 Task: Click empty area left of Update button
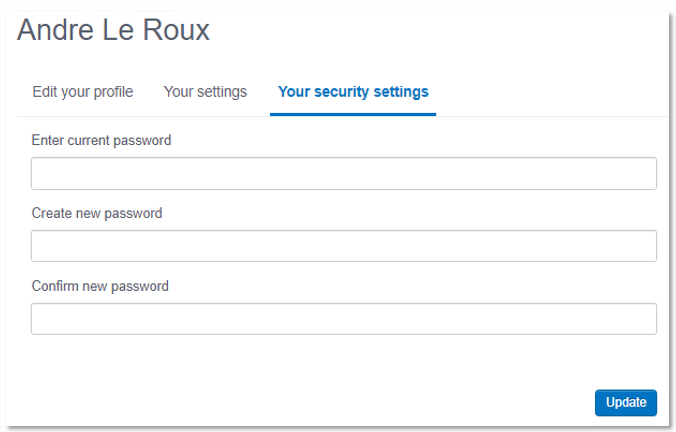[x=302, y=403]
